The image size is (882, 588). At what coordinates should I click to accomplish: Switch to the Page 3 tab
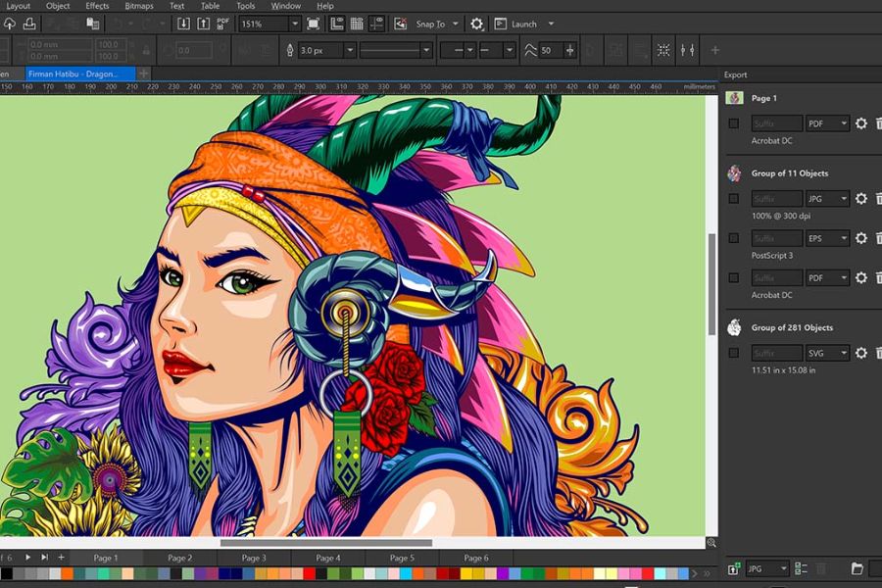click(254, 558)
